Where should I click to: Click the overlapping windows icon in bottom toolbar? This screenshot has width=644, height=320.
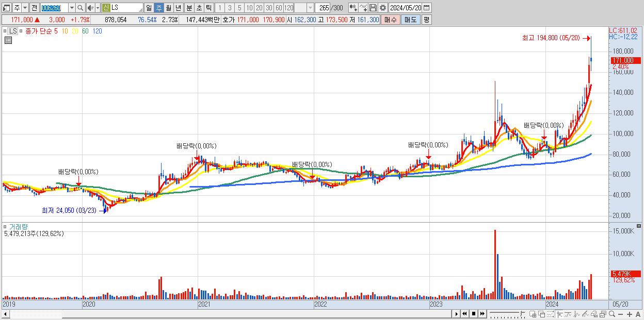point(541,314)
